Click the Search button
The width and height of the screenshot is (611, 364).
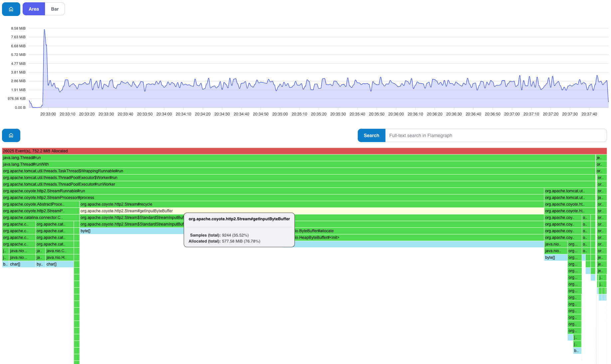coord(371,135)
